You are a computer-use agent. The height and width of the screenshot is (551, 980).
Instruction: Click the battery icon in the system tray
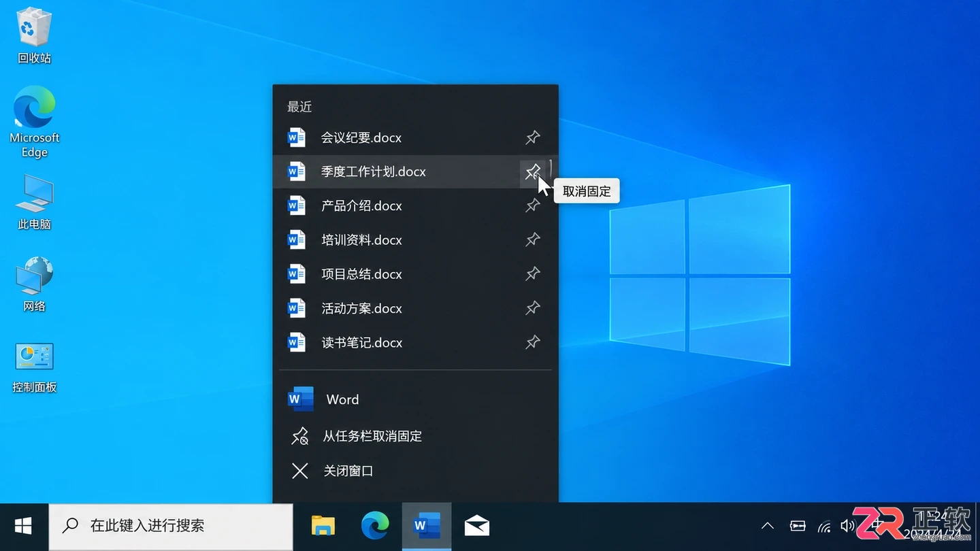[x=798, y=526]
